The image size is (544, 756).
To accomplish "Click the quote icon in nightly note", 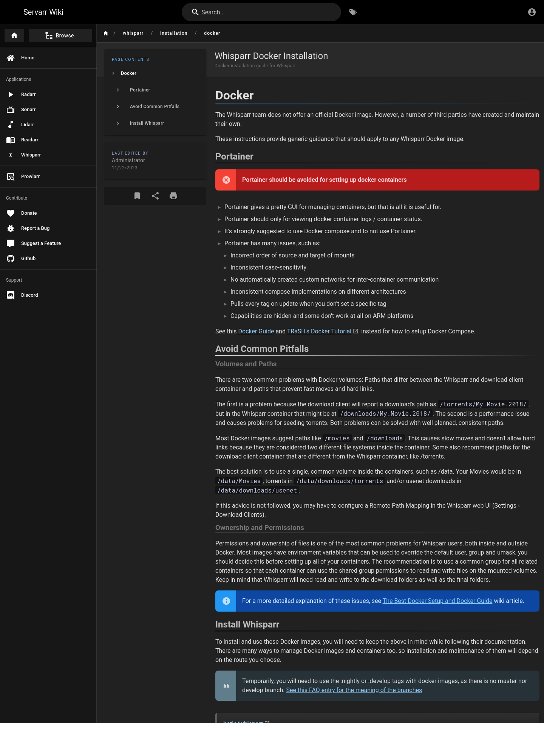I will tap(226, 686).
